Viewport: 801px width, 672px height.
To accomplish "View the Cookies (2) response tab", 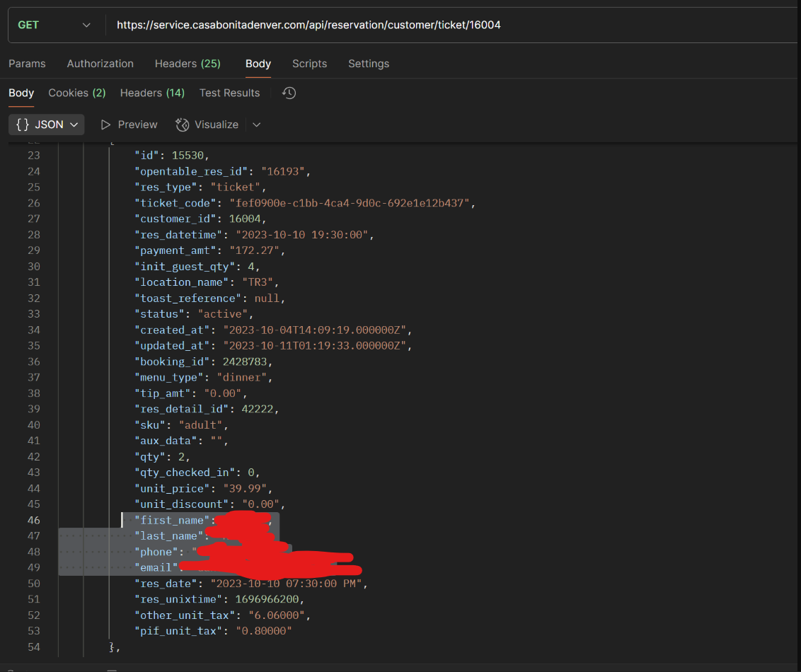I will click(77, 93).
